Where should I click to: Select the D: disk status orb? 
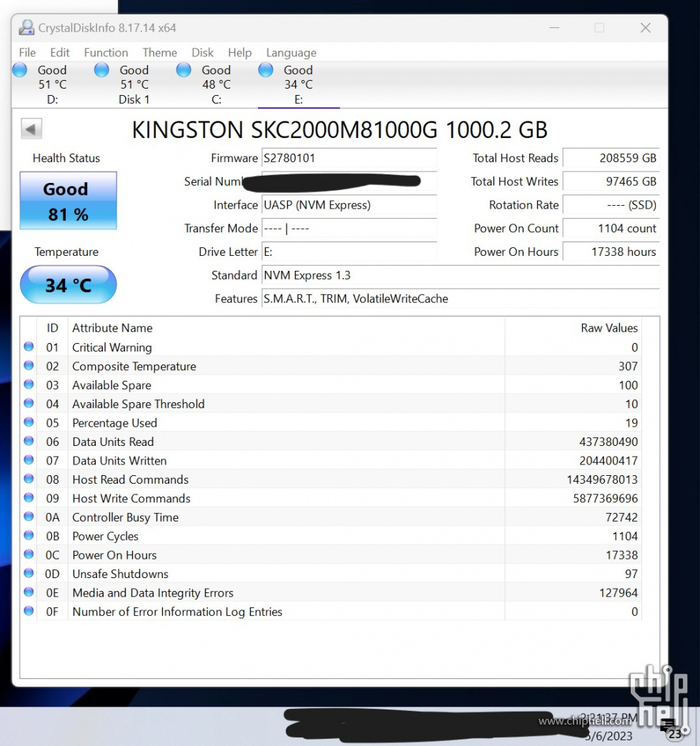point(20,70)
